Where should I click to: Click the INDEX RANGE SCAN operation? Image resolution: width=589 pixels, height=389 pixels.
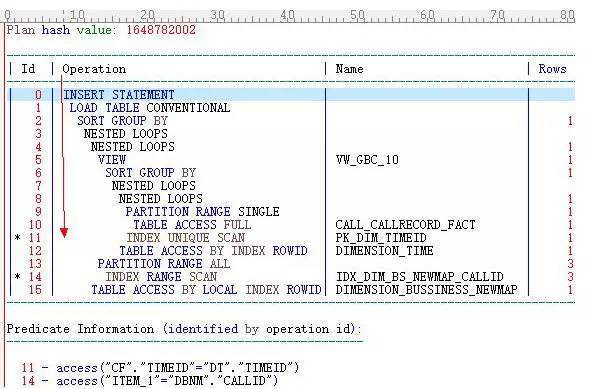(161, 277)
